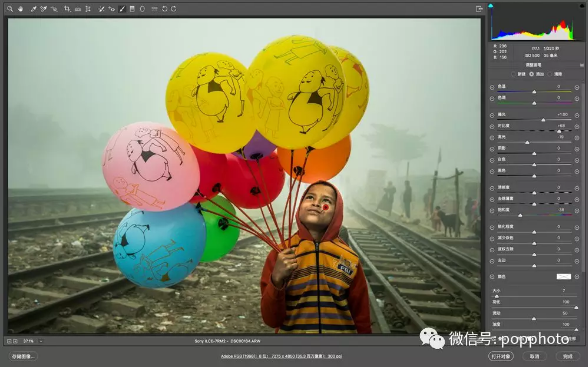Select the Erase (清除) brush radio button
This screenshot has height=367, width=588.
tap(549, 74)
